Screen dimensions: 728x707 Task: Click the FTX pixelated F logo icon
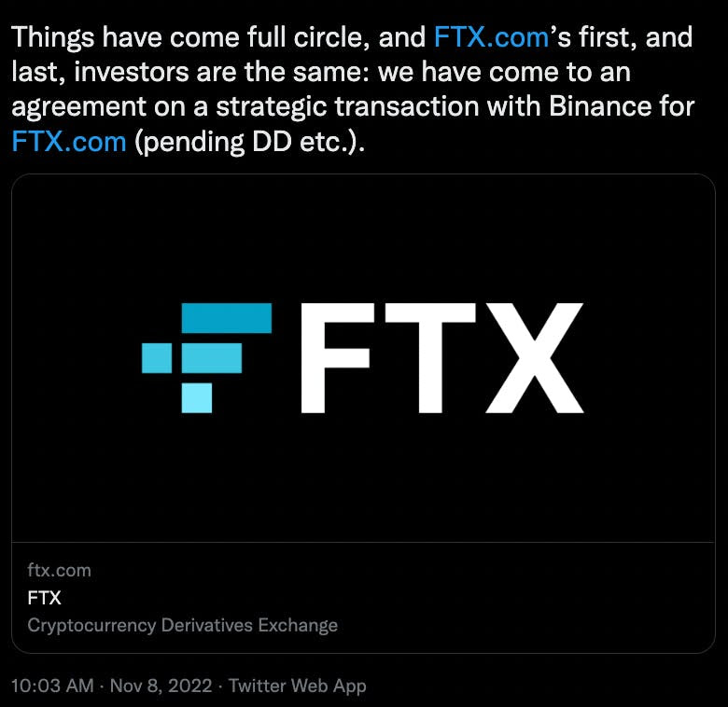[206, 357]
